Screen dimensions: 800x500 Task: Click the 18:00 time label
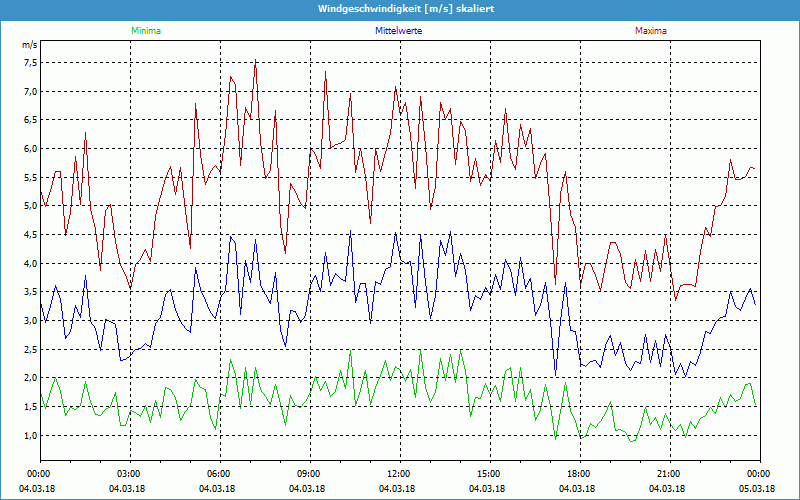(x=579, y=474)
